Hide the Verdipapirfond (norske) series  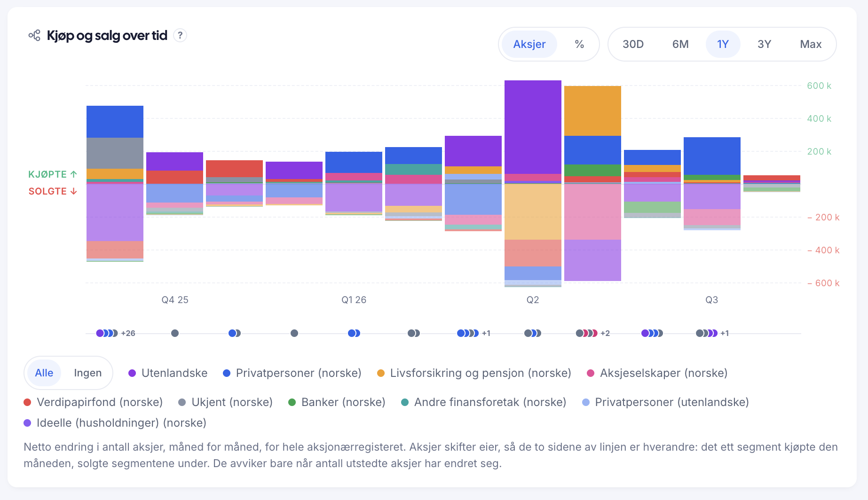pos(93,402)
